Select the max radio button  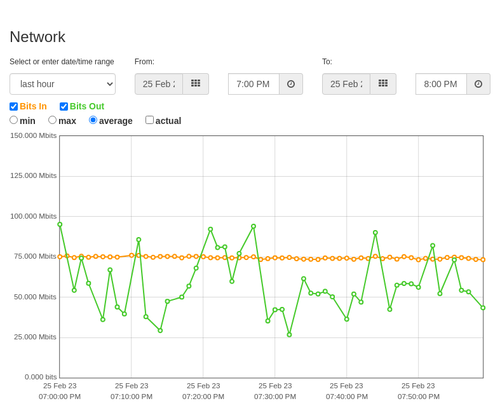(x=52, y=120)
